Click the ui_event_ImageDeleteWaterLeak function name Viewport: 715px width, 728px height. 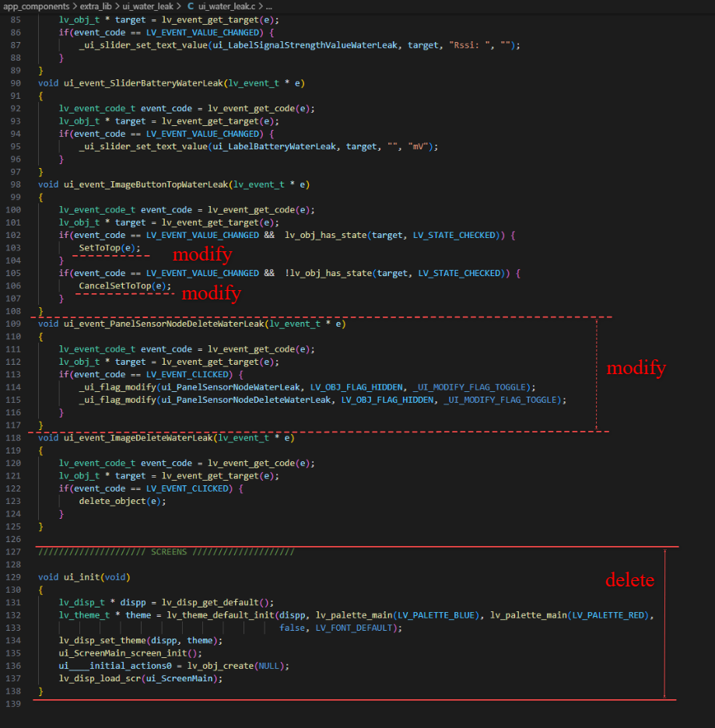(138, 438)
